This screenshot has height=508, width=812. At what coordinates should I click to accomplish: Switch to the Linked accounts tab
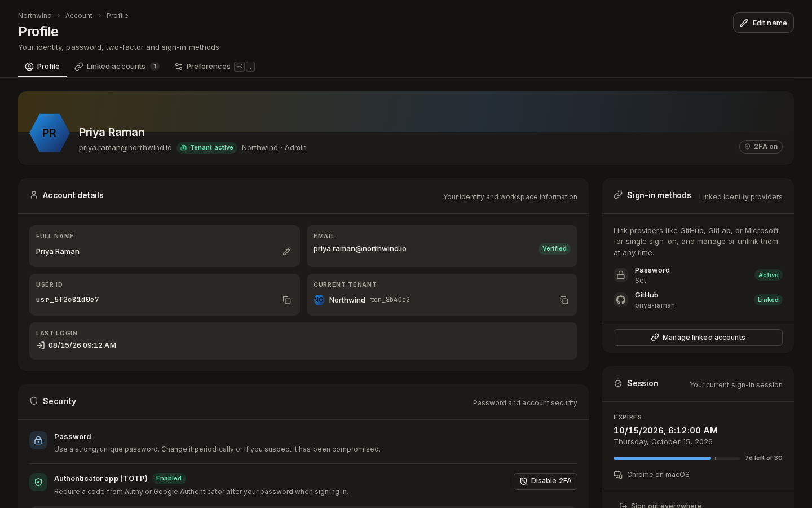pos(117,67)
